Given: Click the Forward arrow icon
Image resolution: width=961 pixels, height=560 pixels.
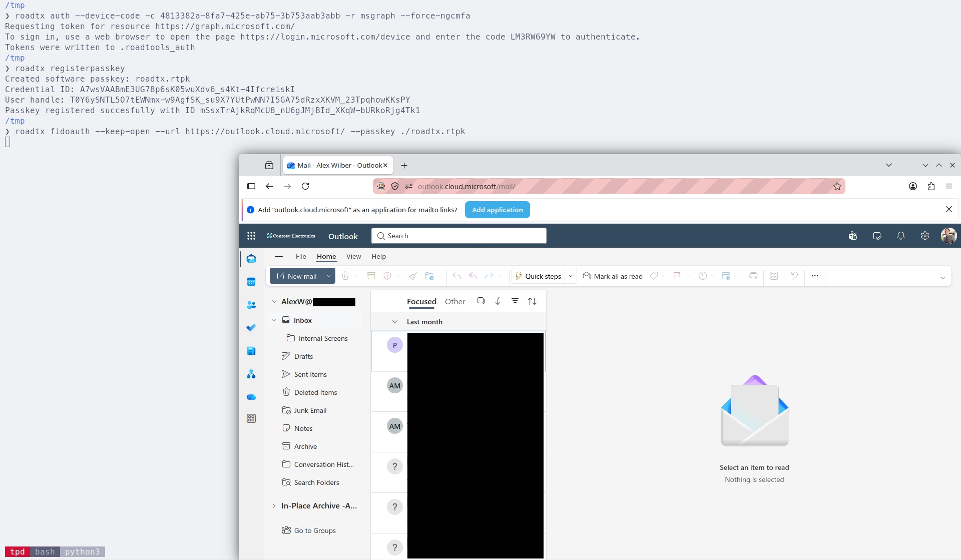Looking at the screenshot, I should [489, 276].
